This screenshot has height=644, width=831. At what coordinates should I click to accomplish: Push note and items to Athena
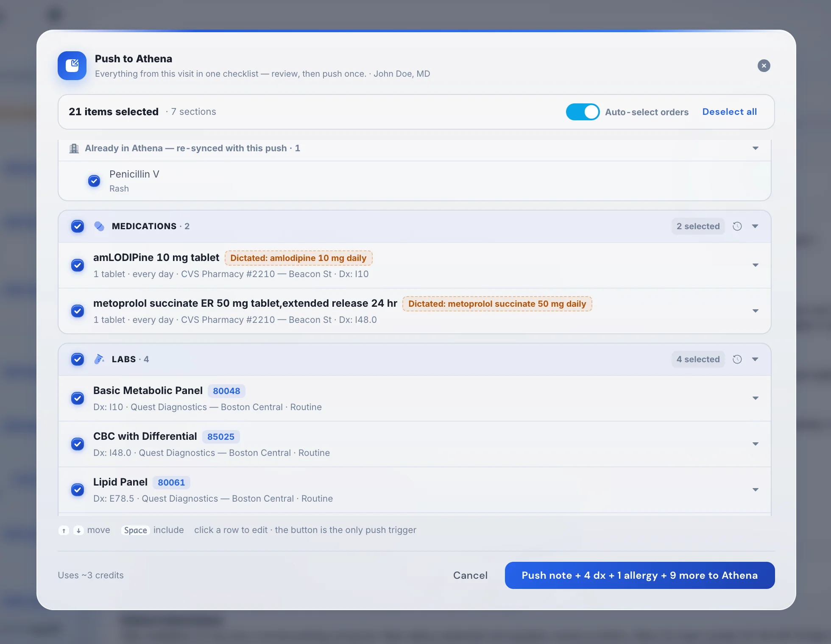639,575
